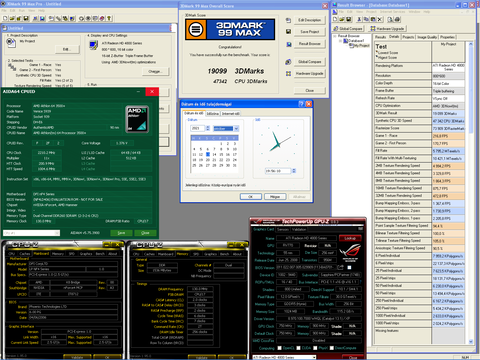Click time spinner arrows under the clock
The width and height of the screenshot is (480, 360).
294,171
